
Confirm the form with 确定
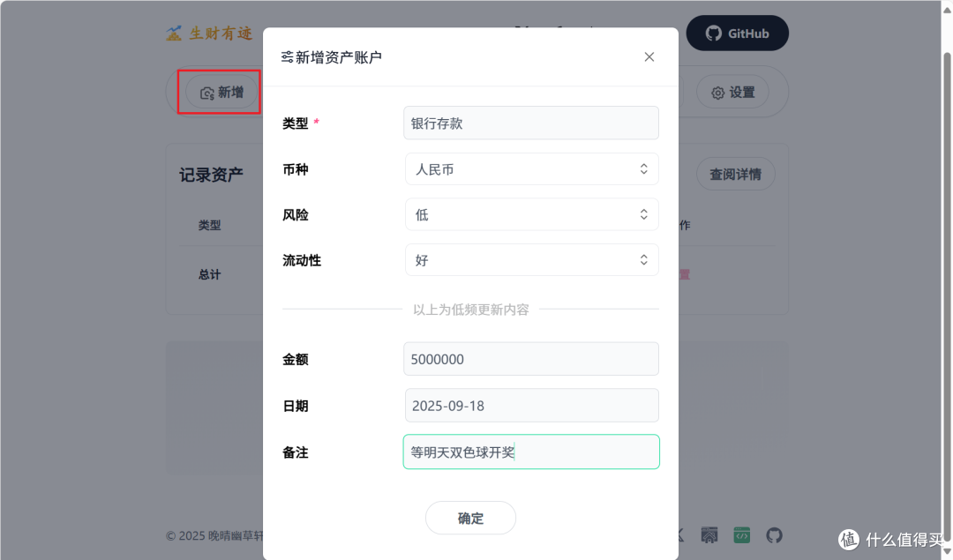[470, 518]
